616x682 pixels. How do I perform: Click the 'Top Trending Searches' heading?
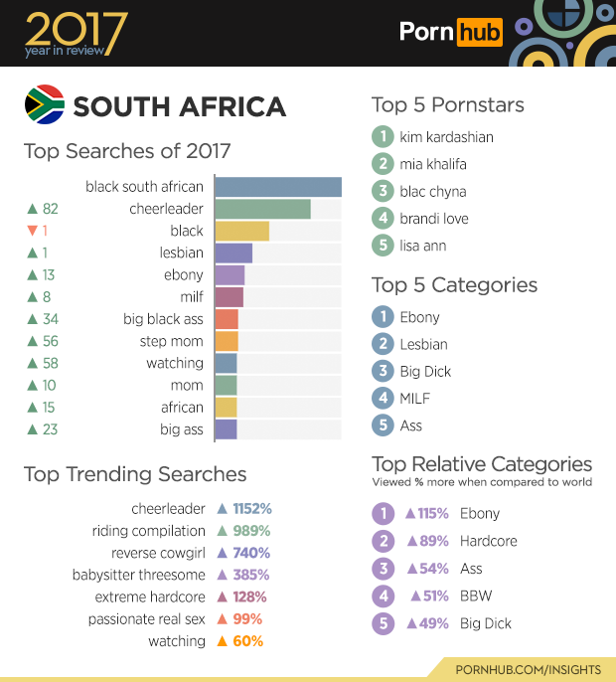[x=135, y=474]
